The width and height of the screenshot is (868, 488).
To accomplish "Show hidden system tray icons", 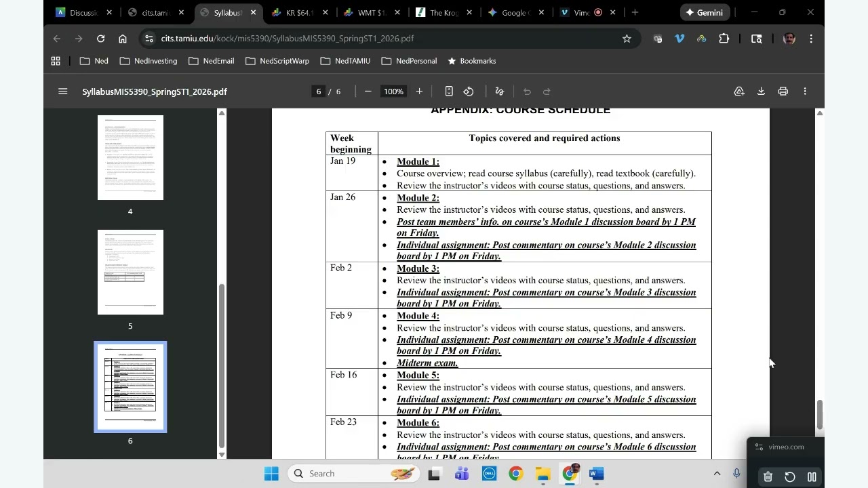I will point(717,473).
